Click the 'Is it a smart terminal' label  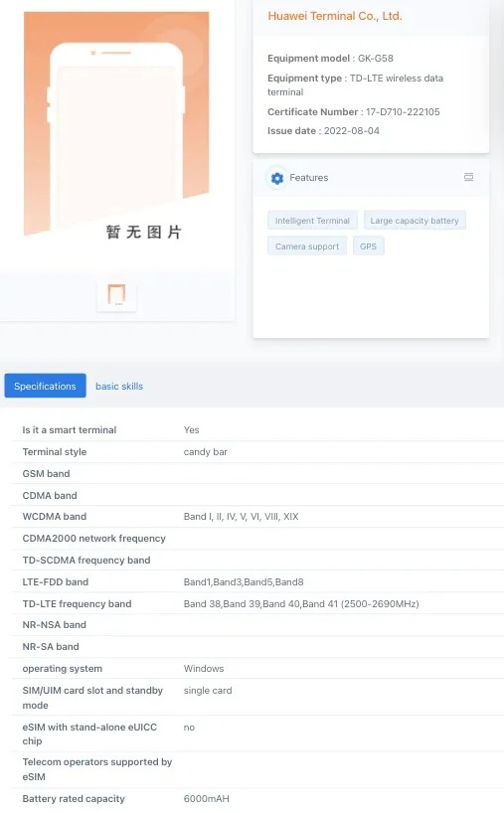click(x=70, y=429)
